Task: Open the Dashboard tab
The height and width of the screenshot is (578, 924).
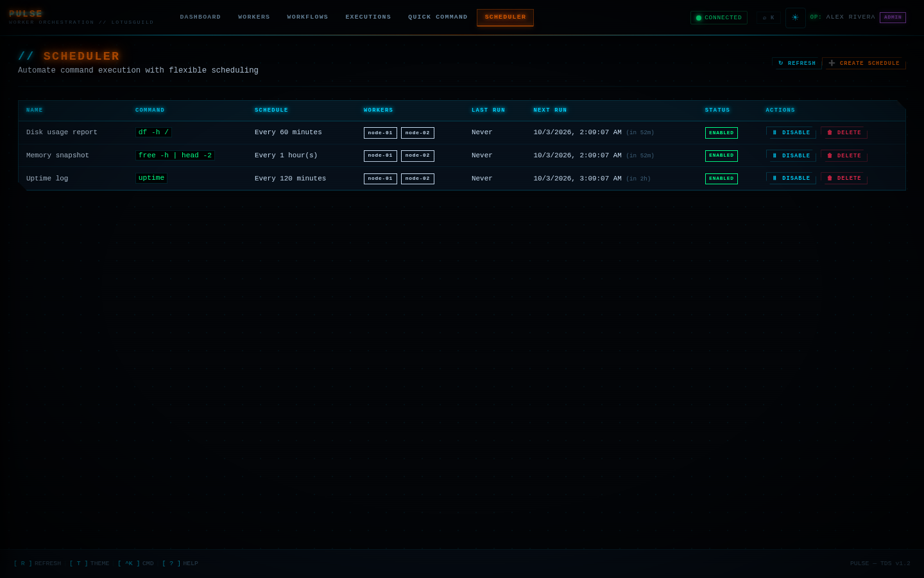Action: coord(200,17)
